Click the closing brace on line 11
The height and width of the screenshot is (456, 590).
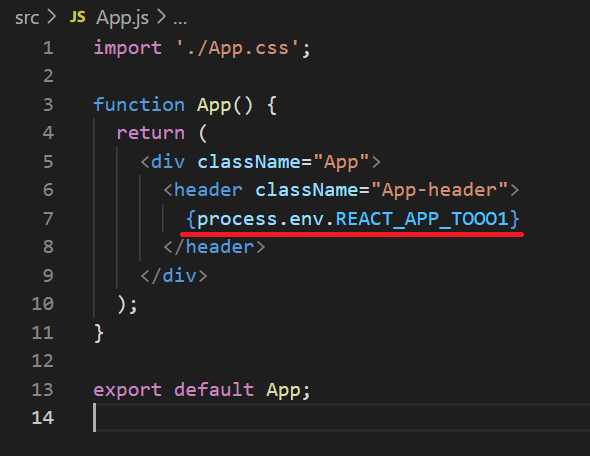[99, 333]
